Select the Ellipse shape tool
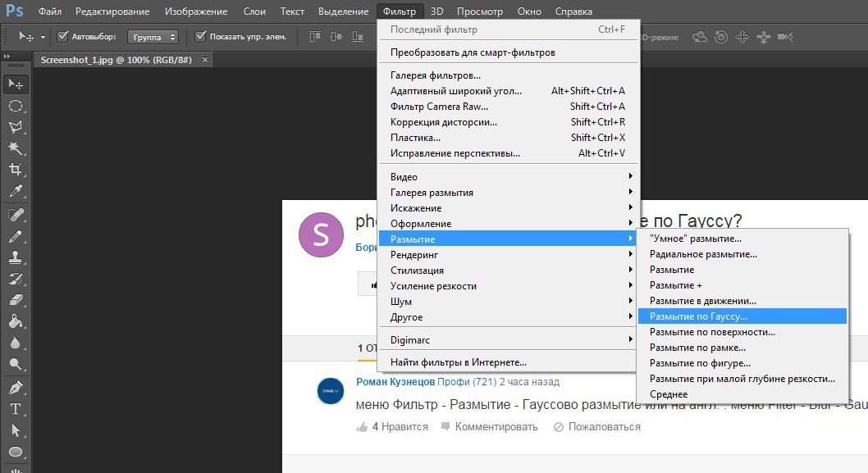Viewport: 868px width, 473px height. (16, 452)
